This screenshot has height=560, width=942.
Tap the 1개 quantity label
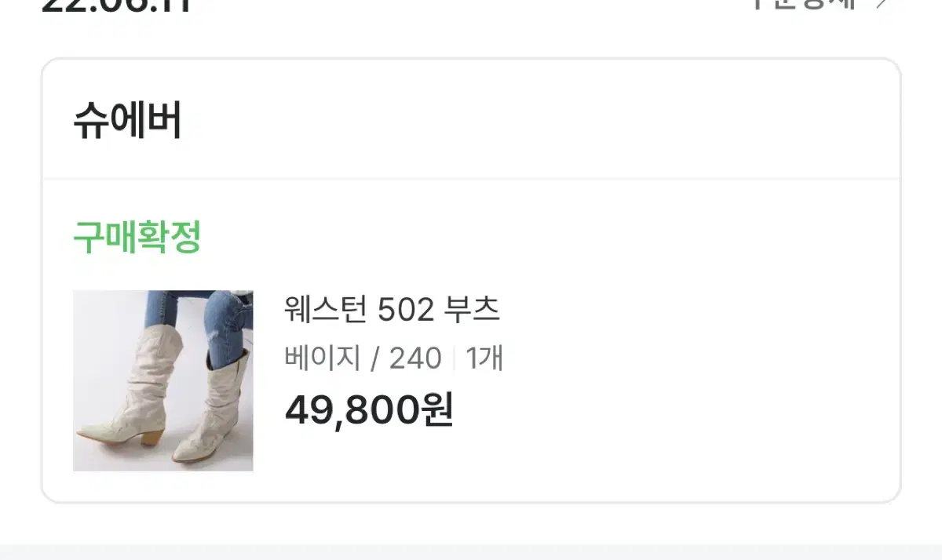pyautogui.click(x=484, y=358)
